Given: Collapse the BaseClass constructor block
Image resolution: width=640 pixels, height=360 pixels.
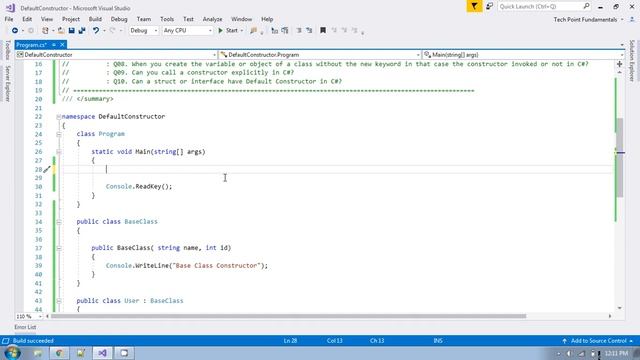Looking at the screenshot, I should pyautogui.click(x=59, y=248).
